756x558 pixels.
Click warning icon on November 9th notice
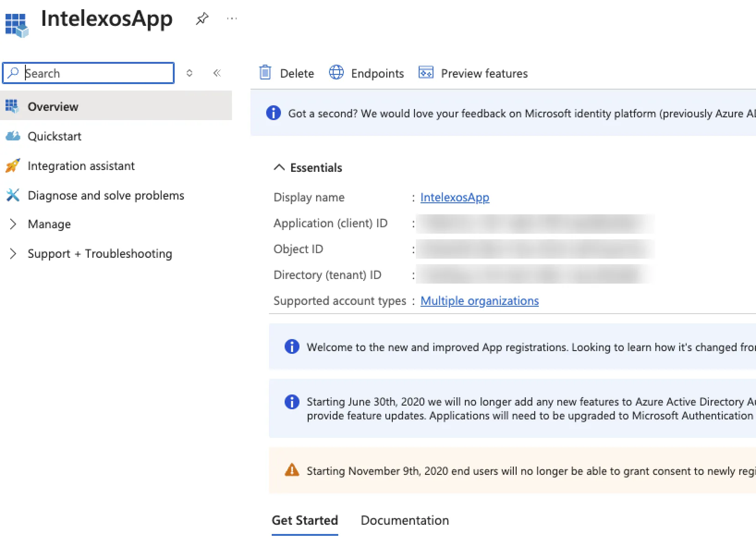coord(292,470)
